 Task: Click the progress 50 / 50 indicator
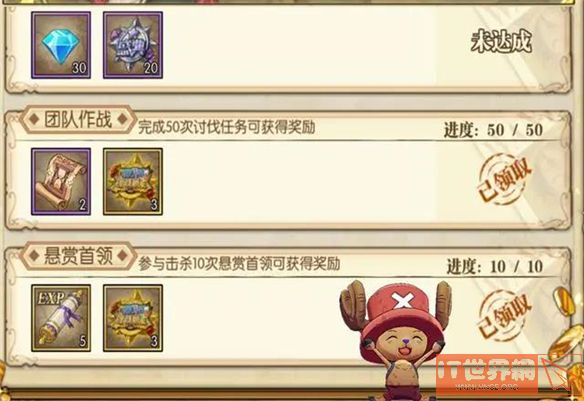493,130
